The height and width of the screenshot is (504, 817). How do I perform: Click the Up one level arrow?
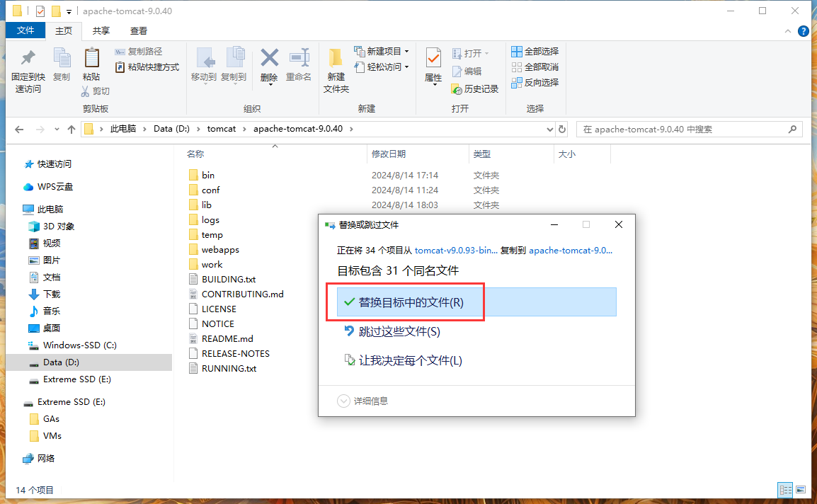point(72,130)
